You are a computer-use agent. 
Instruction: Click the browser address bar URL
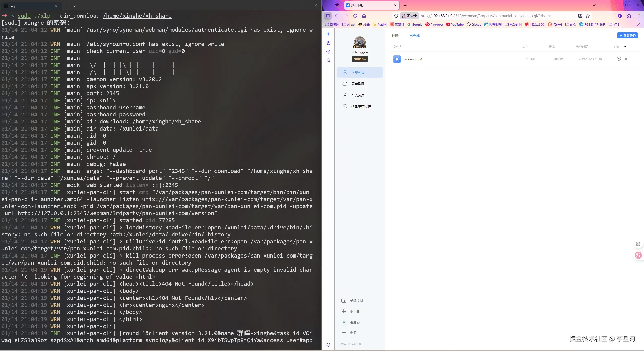(486, 16)
